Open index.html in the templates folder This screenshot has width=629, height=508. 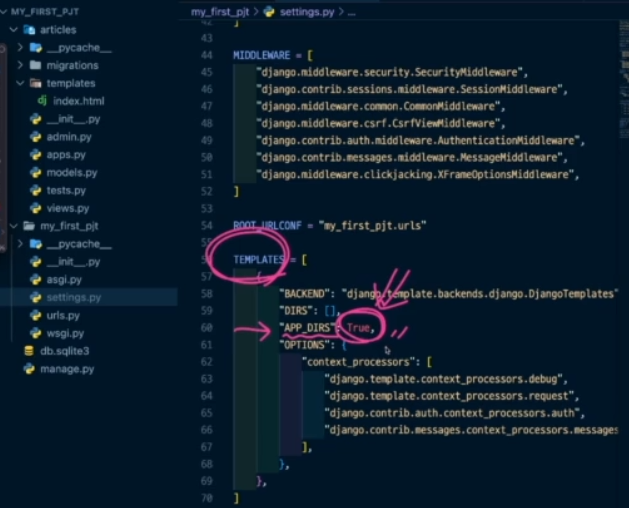pos(79,101)
